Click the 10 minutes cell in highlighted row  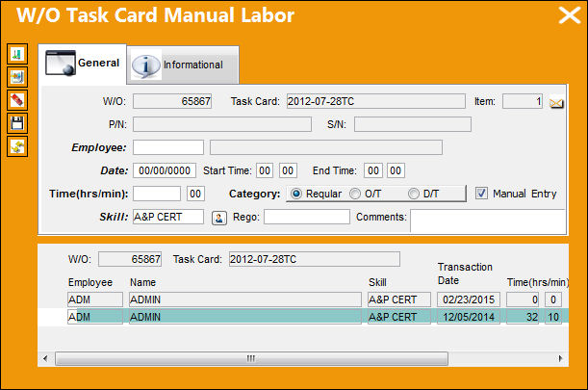(x=553, y=317)
